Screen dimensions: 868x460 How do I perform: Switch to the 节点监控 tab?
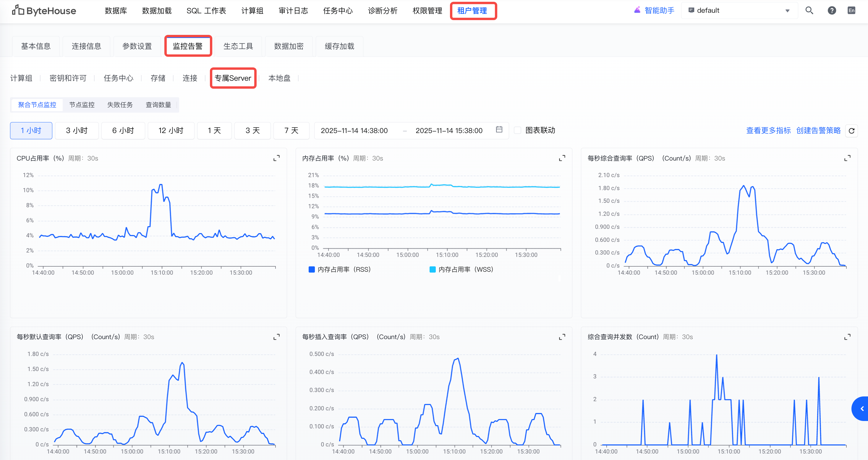(x=82, y=105)
